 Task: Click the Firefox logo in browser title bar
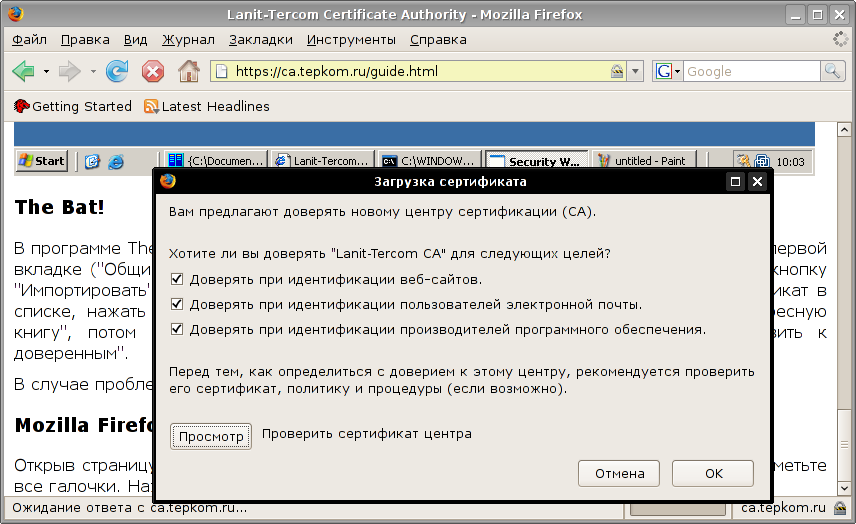coord(15,14)
